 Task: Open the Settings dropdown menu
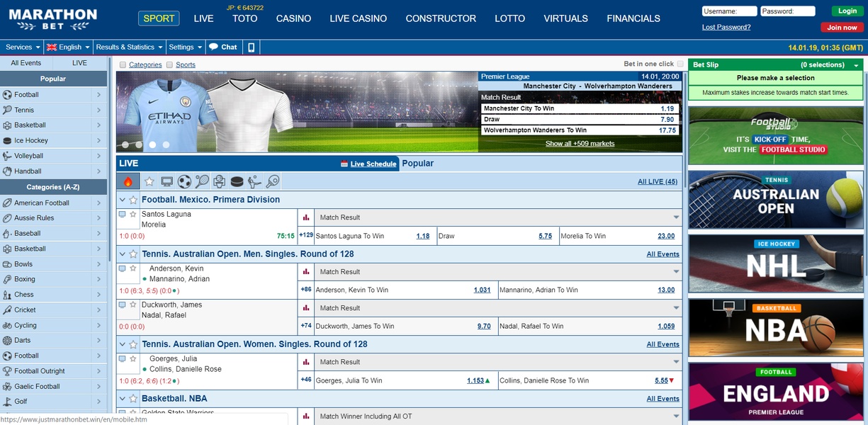point(185,47)
